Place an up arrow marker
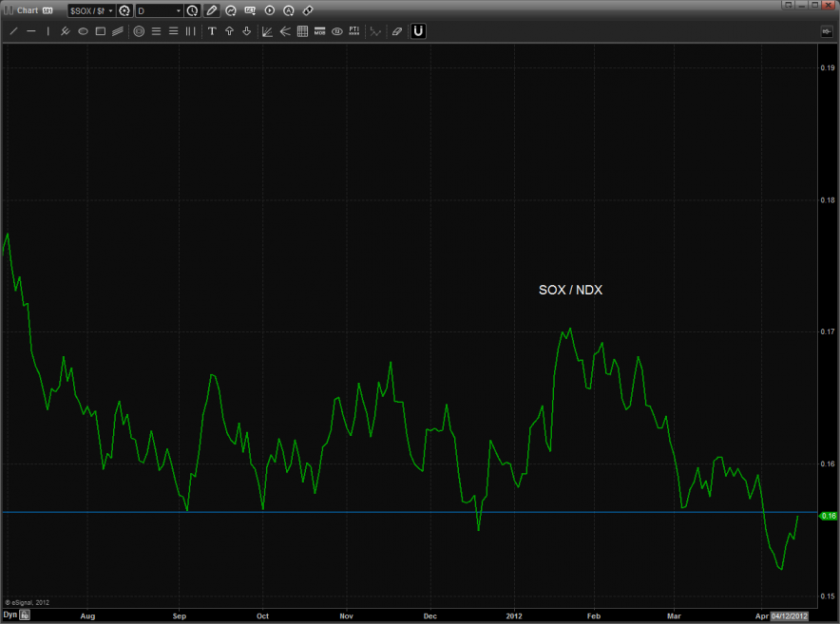840x624 pixels. (229, 31)
